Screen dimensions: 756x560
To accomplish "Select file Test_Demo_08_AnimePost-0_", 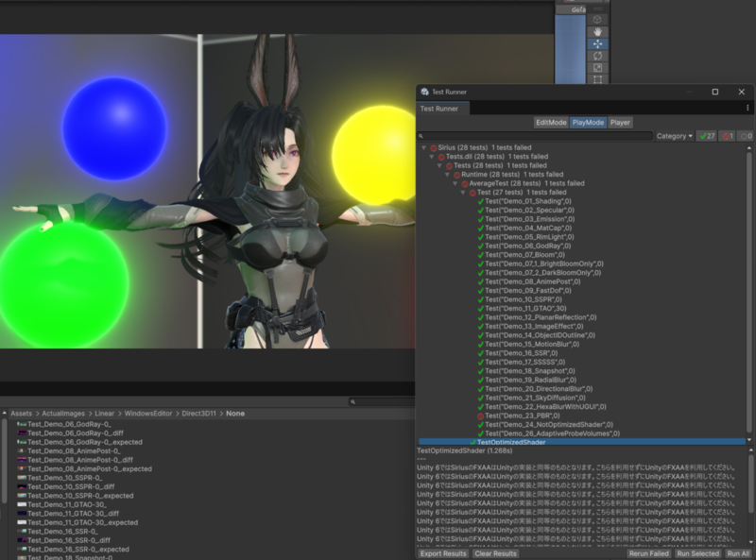I will (74, 451).
